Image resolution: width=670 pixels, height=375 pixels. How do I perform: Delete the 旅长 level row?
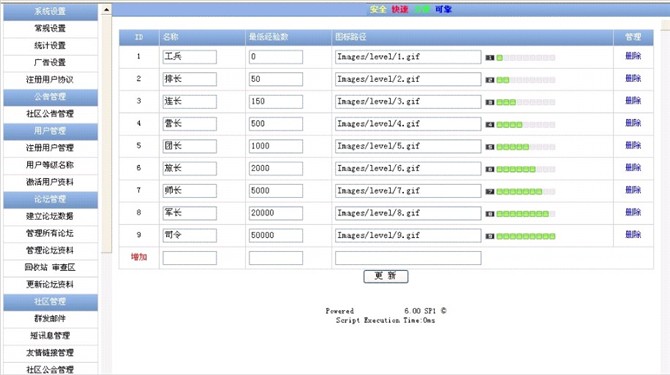point(633,167)
